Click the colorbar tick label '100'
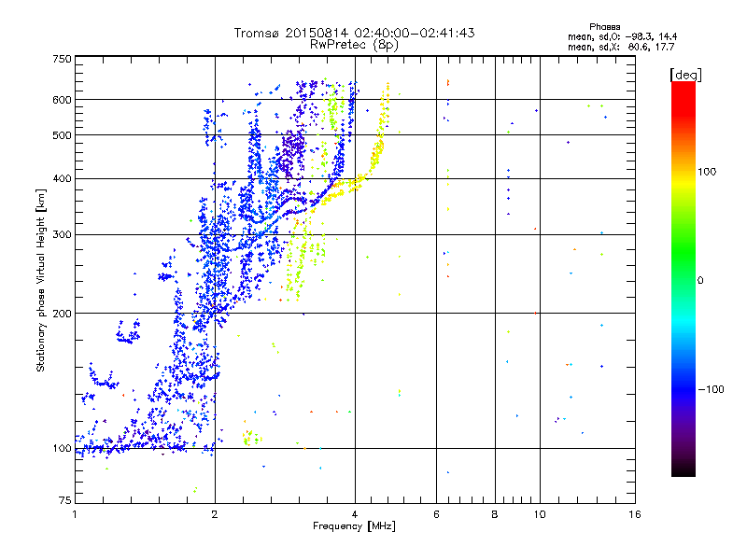The height and width of the screenshot is (560, 747). 707,172
